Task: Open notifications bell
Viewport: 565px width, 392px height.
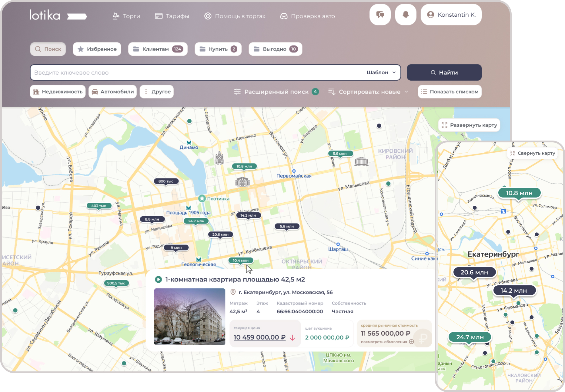Action: pyautogui.click(x=406, y=15)
